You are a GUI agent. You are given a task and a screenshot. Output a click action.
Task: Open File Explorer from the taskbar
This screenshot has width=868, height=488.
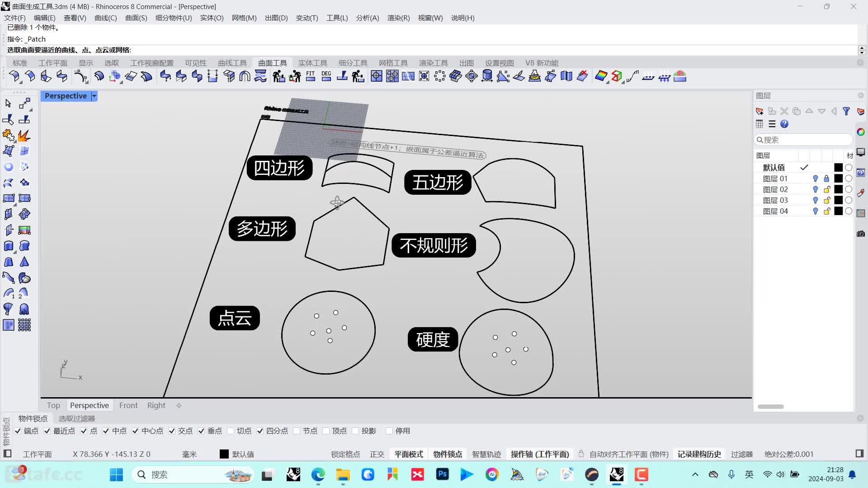point(343,474)
